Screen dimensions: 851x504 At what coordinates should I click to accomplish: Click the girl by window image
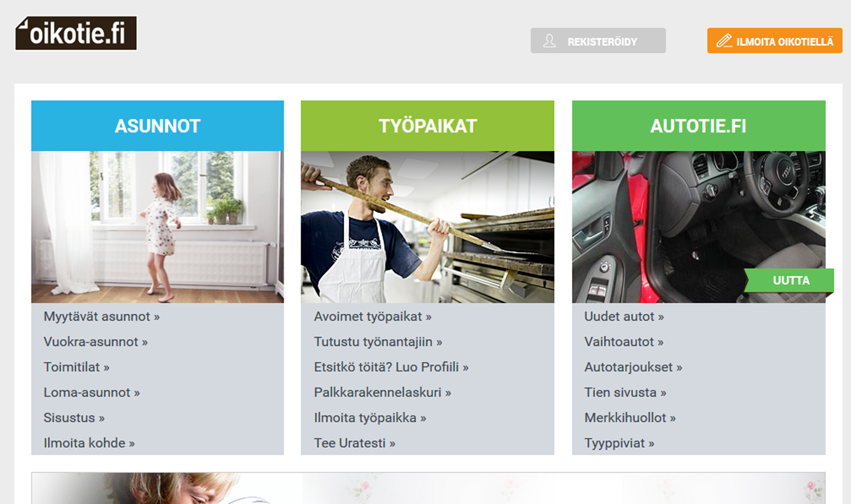pos(158,227)
